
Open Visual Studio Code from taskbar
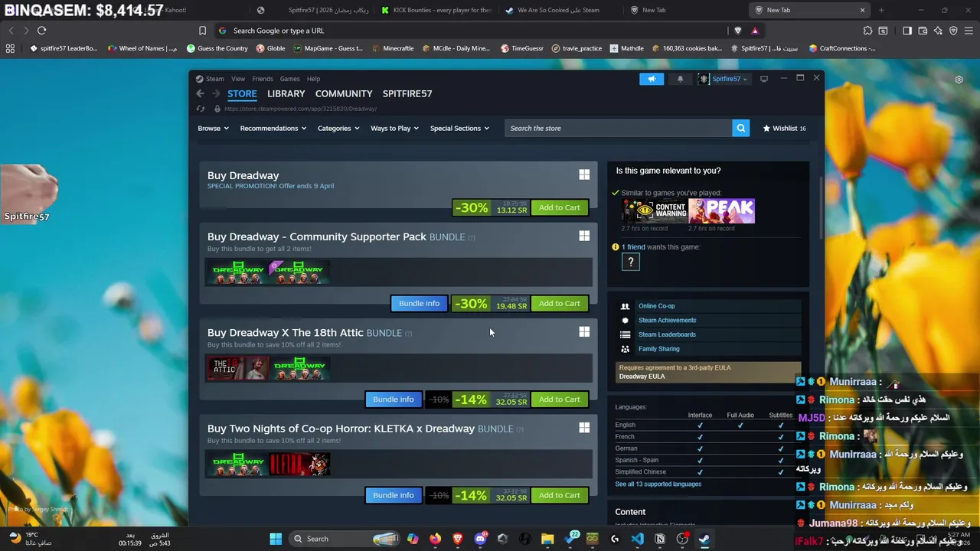point(637,539)
